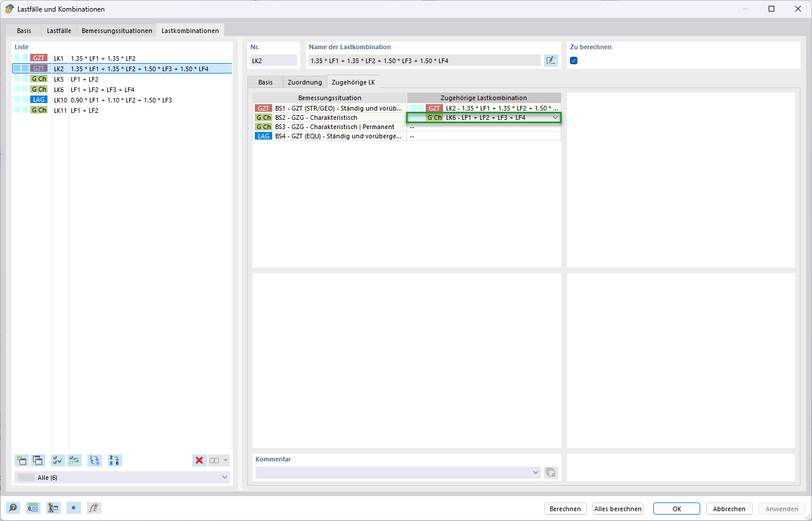Click the G Ch color badge of LK5

tap(39, 79)
